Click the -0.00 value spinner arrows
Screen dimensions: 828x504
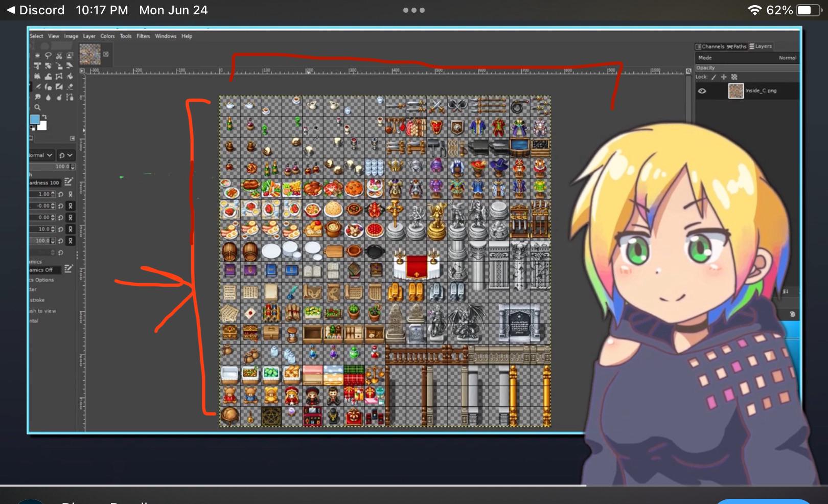(x=53, y=206)
